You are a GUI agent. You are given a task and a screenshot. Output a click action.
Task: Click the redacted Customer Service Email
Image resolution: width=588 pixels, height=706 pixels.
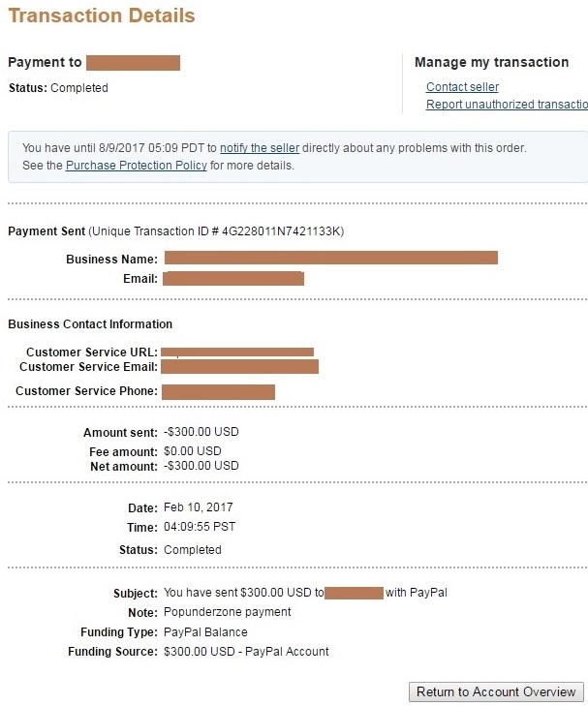click(239, 366)
